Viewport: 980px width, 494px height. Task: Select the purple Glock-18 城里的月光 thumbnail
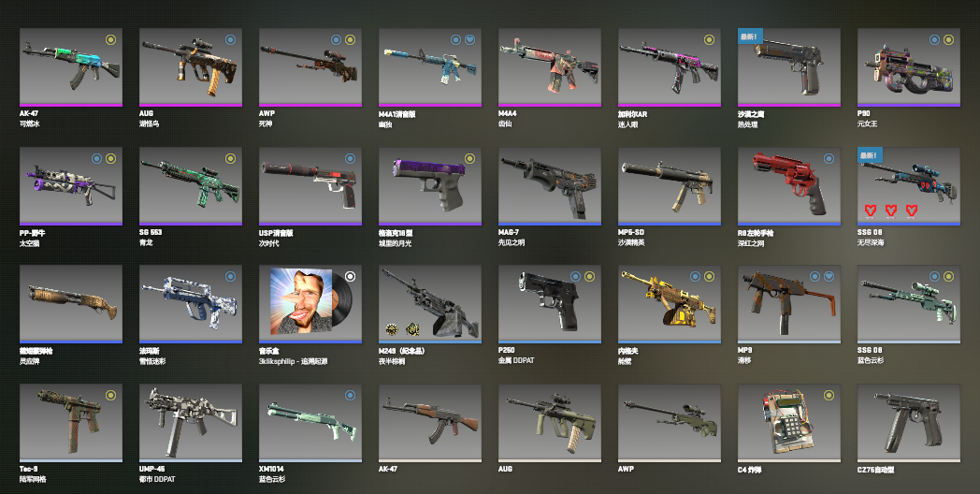click(430, 184)
